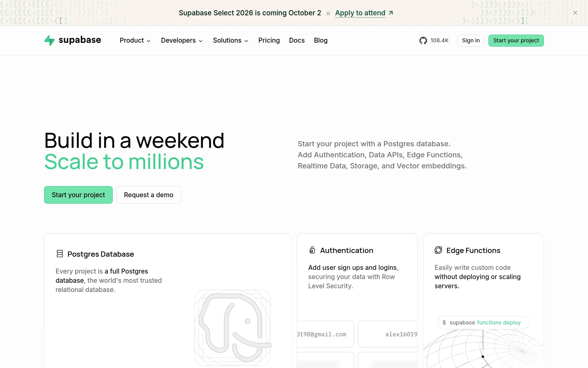Screen dimensions: 588x368
Task: Expand the Solutions menu chevron
Action: point(246,41)
